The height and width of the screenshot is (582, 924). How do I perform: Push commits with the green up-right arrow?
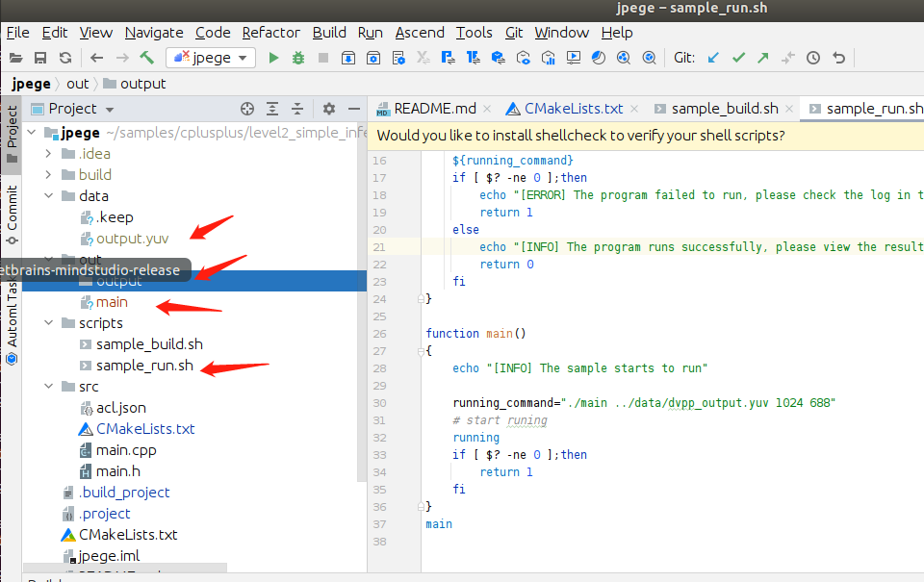[763, 58]
